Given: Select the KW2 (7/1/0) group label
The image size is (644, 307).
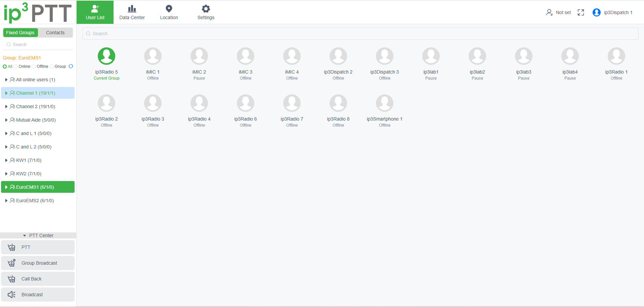Looking at the screenshot, I should point(29,174).
